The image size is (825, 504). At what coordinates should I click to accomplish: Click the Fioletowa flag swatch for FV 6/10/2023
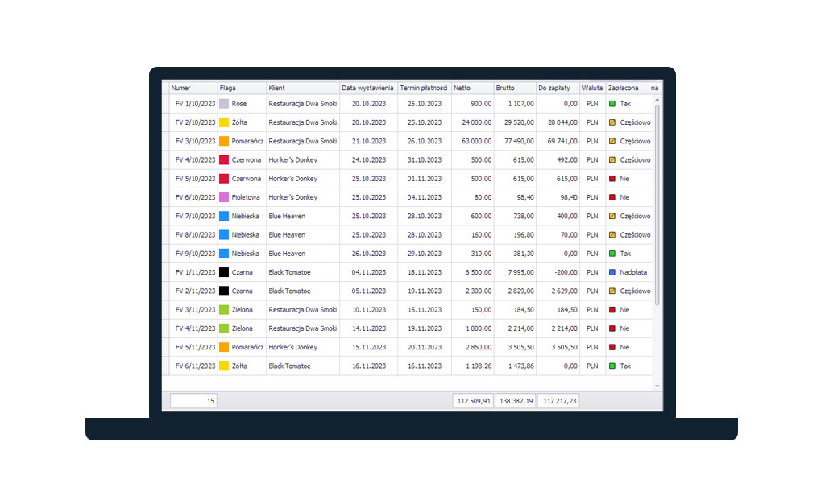224,197
